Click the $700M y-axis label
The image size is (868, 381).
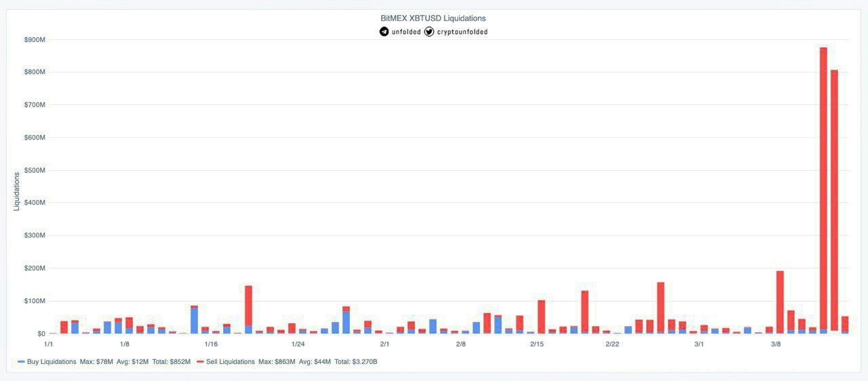35,105
